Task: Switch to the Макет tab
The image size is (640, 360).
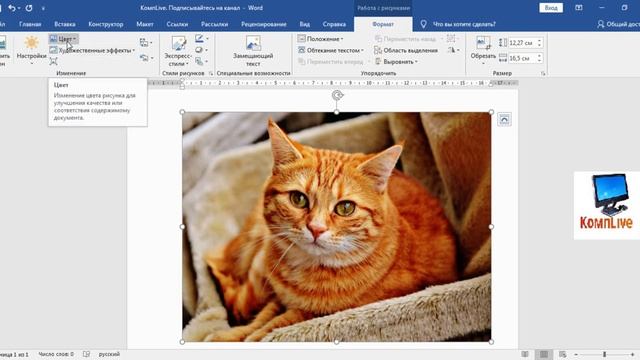Action: click(145, 24)
